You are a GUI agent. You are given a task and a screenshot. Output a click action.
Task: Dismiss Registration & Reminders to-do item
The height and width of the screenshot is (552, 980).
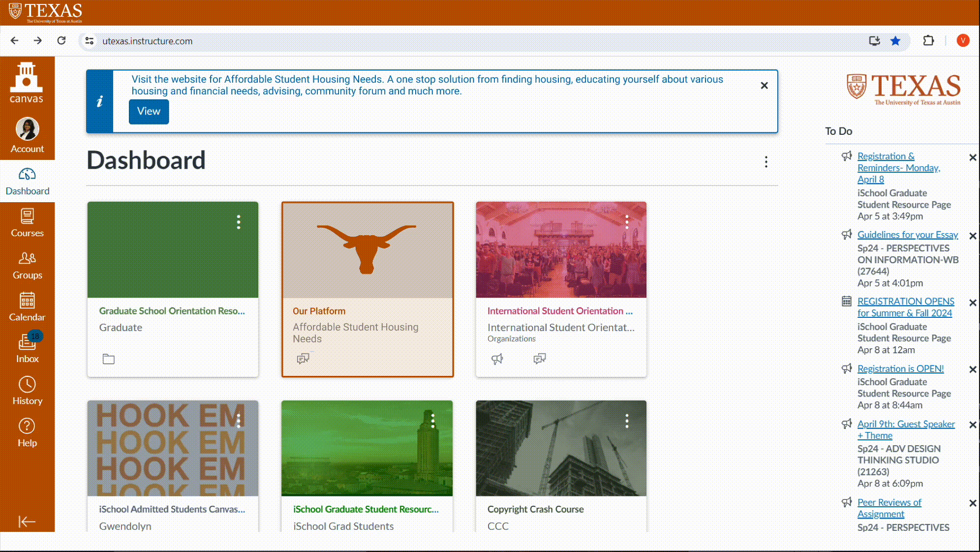pos(972,157)
